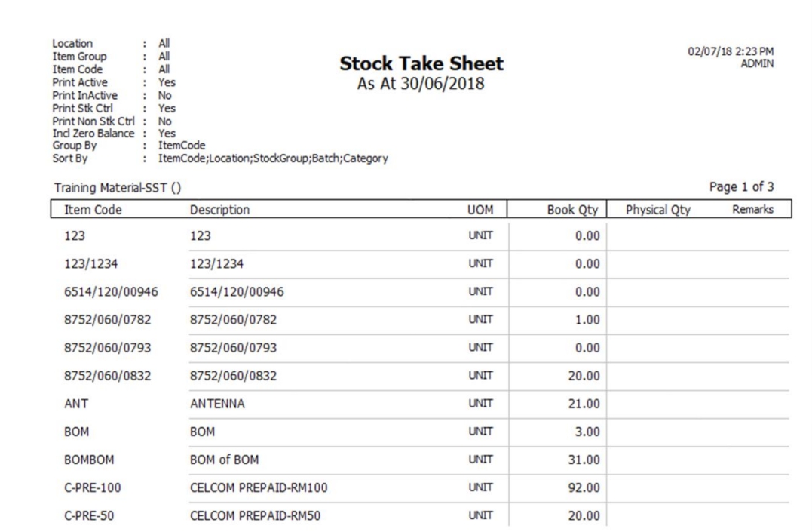
Task: Select the Sort By parameter value
Action: [x=273, y=158]
